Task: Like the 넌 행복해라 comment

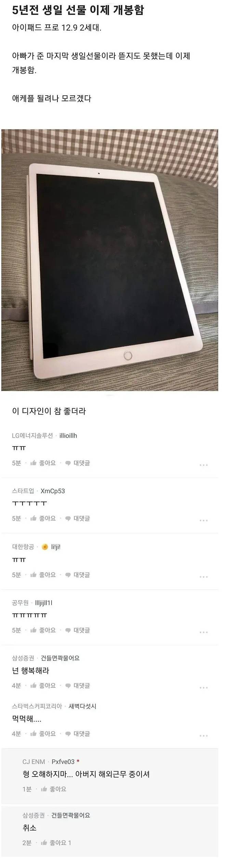Action: click(x=43, y=686)
